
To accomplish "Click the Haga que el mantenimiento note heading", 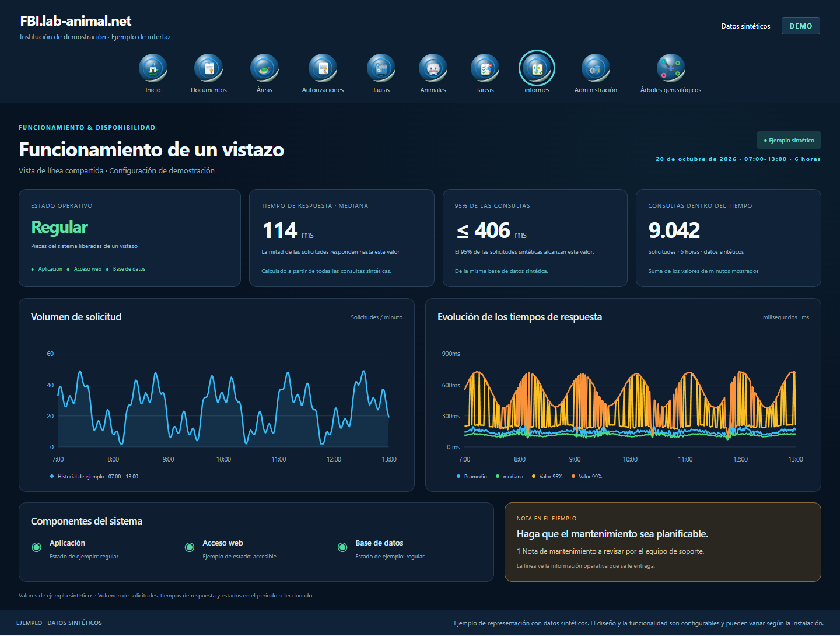I will (612, 534).
